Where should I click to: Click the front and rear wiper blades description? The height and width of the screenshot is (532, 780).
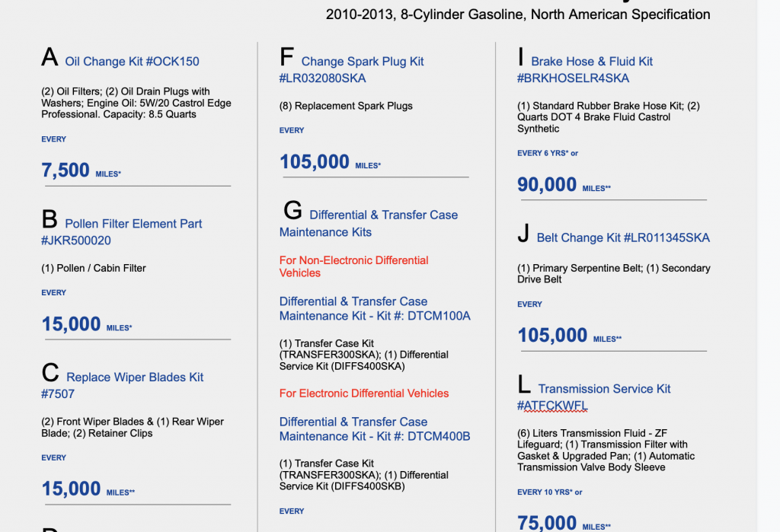pos(133,427)
